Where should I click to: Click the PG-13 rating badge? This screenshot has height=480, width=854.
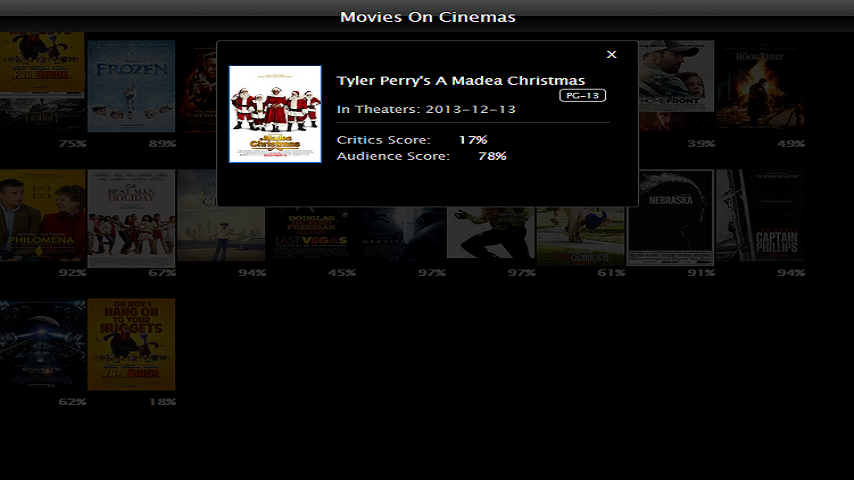(x=582, y=95)
